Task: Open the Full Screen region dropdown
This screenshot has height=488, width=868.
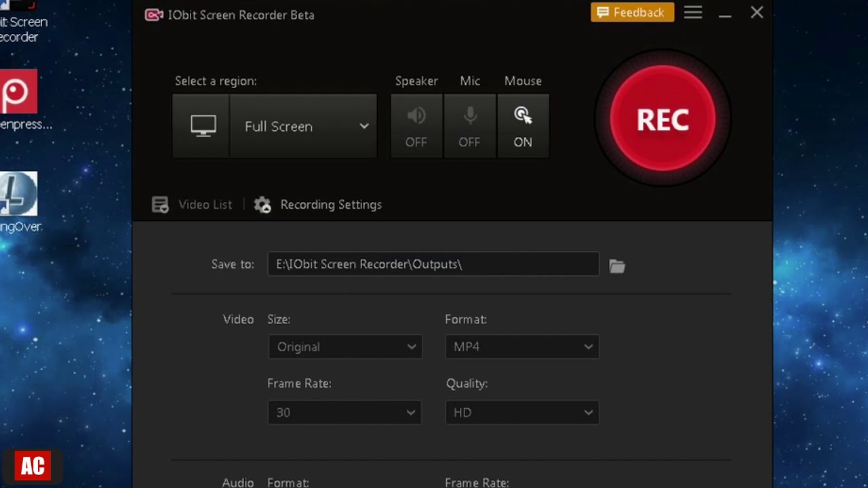Action: click(x=303, y=126)
